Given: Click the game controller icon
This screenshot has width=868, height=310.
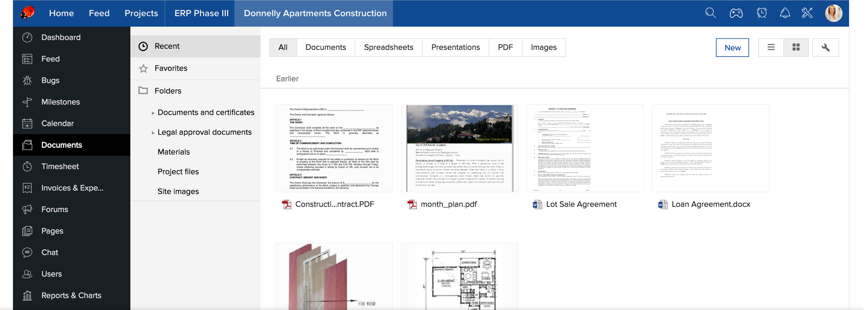Looking at the screenshot, I should click(736, 13).
